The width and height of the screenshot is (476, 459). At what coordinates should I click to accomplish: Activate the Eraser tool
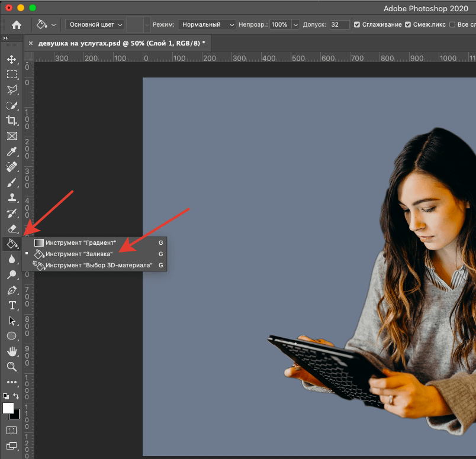point(11,228)
